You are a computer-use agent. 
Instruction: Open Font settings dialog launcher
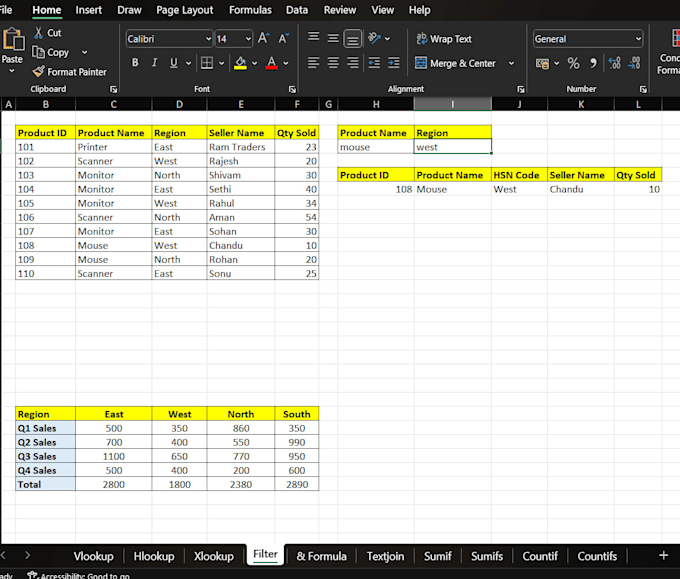coord(292,89)
